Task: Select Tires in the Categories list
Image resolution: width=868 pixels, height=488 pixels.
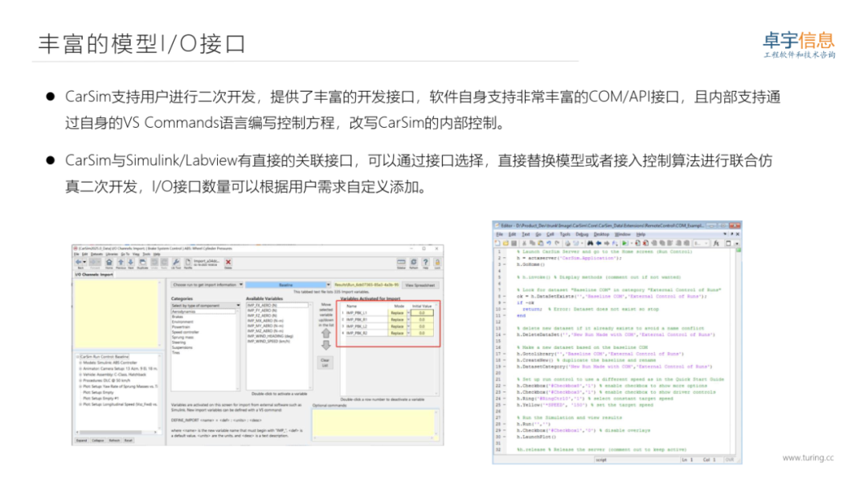Action: [176, 353]
